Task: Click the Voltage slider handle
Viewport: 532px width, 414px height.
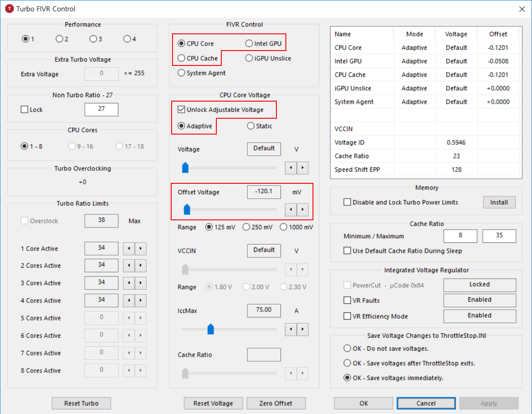Action: 185,167
